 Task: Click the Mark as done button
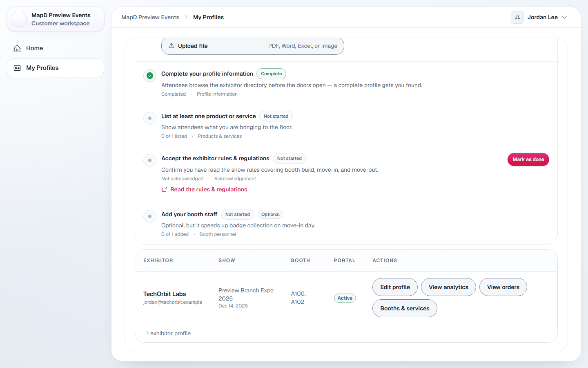(x=528, y=159)
